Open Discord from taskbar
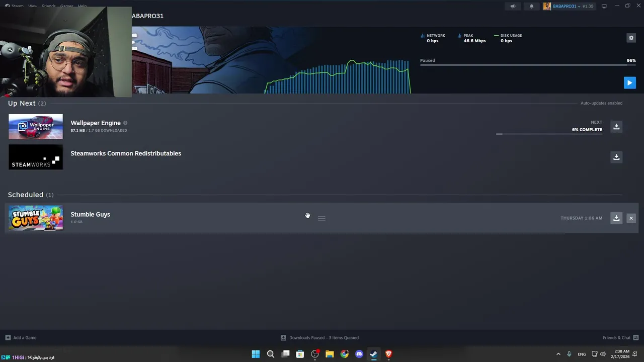 [359, 354]
